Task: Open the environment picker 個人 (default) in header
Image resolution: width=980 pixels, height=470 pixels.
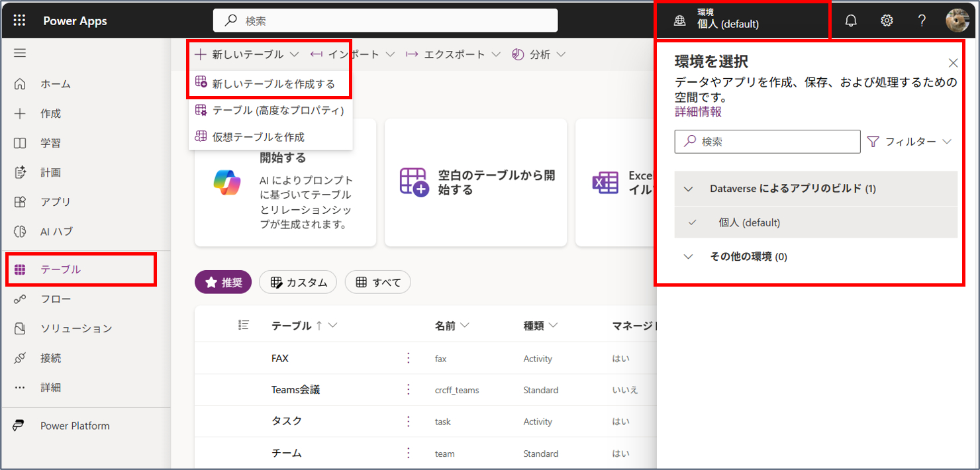Action: tap(742, 21)
